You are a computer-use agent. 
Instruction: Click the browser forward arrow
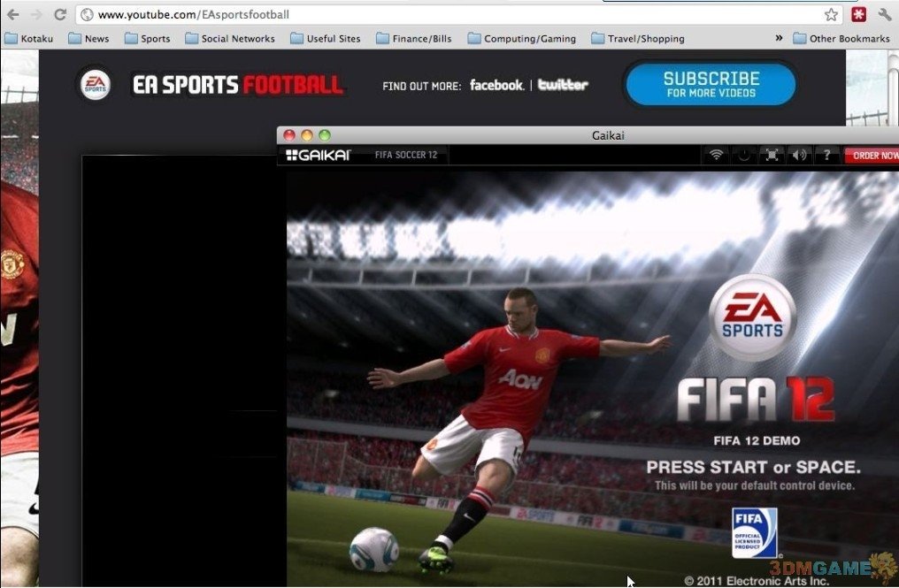[35, 14]
